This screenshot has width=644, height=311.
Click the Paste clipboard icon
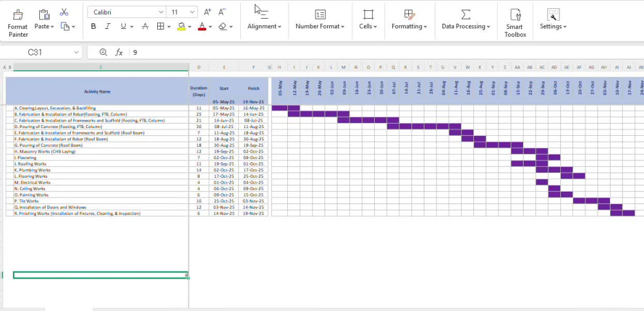point(44,15)
